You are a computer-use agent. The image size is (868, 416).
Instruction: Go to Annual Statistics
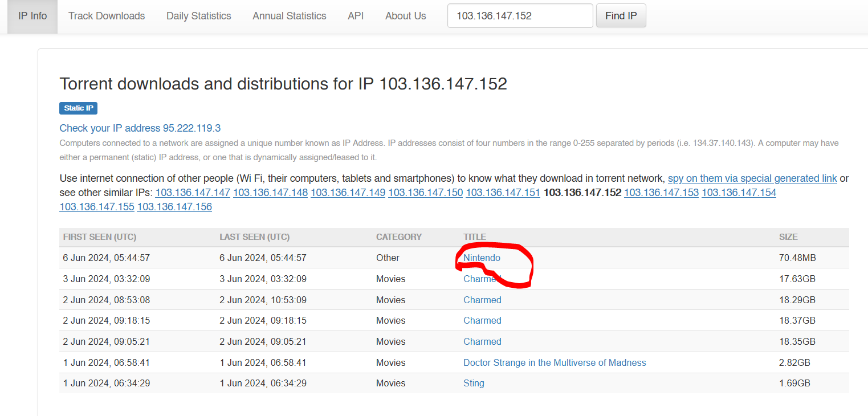click(x=290, y=16)
